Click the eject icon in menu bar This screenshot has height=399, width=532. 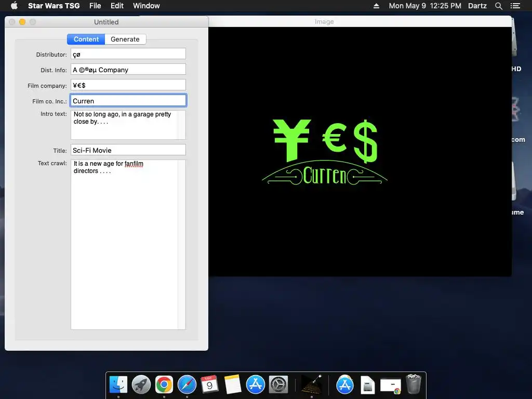tap(376, 6)
